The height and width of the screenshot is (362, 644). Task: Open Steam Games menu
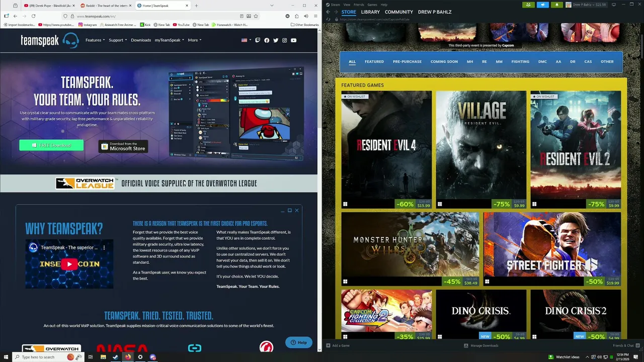(372, 5)
